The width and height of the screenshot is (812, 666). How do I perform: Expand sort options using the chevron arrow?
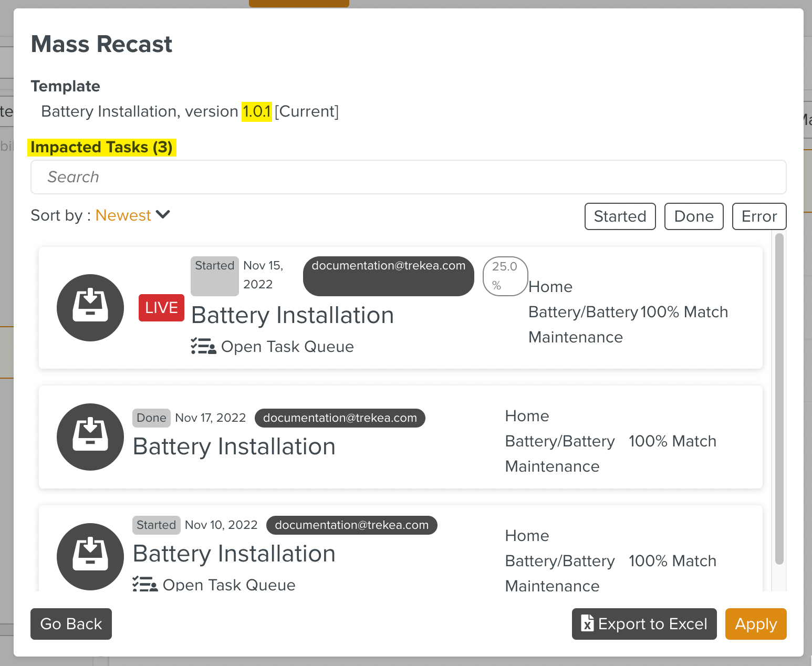tap(163, 215)
